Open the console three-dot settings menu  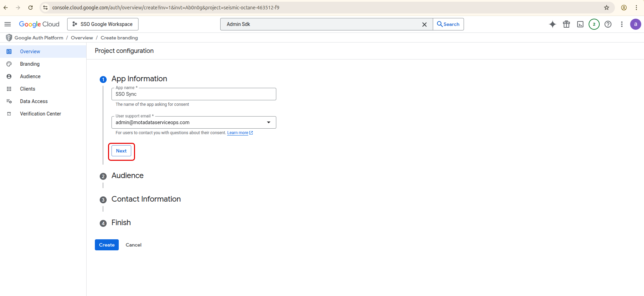pos(622,24)
